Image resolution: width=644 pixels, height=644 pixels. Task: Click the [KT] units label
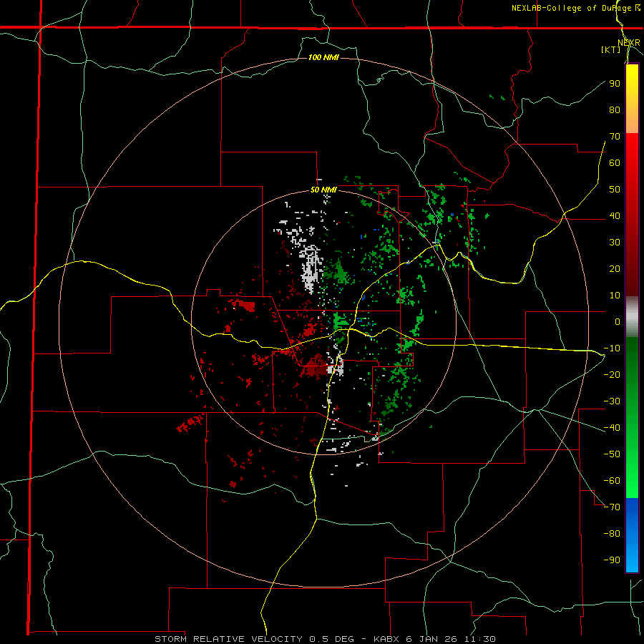coord(611,49)
